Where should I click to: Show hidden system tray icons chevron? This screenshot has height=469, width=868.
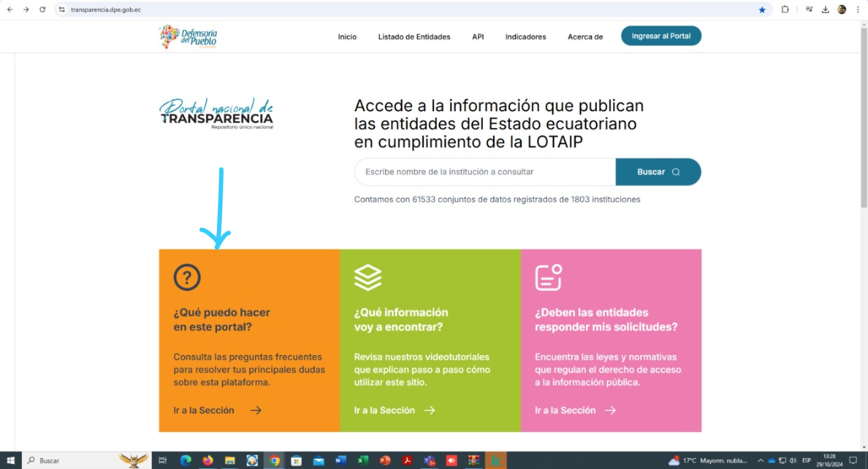761,460
